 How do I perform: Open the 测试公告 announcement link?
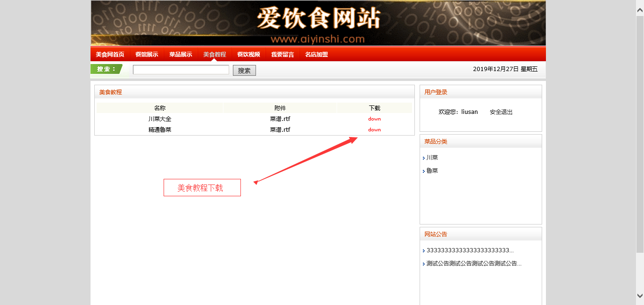tap(473, 264)
